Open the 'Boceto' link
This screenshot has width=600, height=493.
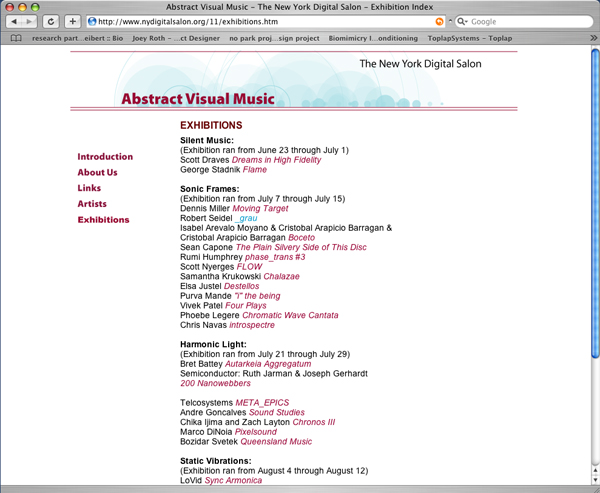click(301, 238)
